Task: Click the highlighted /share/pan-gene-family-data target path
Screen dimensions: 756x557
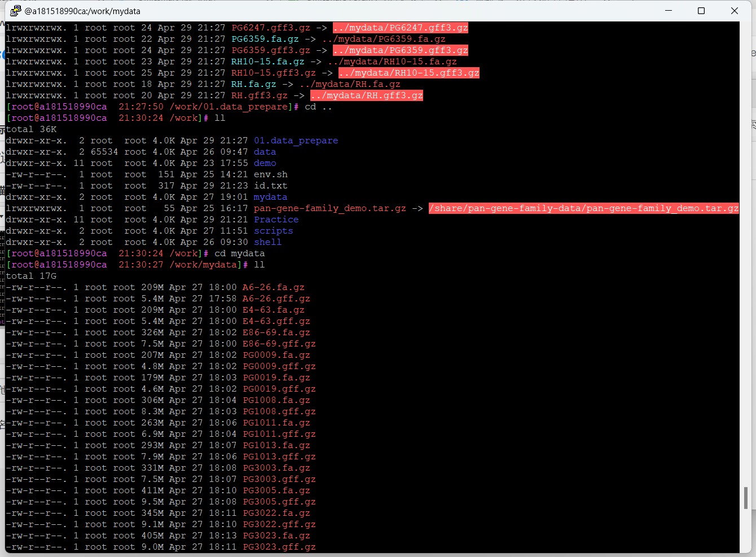Action: 583,208
